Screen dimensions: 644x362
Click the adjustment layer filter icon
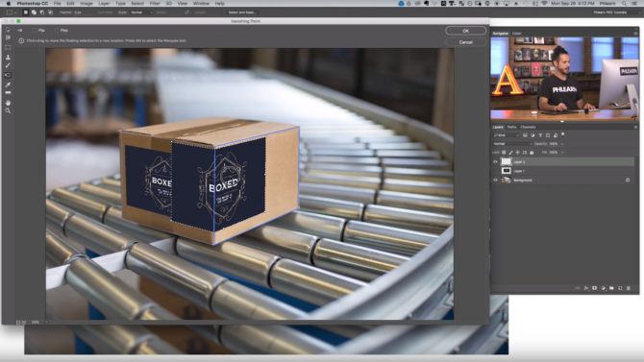click(x=533, y=135)
